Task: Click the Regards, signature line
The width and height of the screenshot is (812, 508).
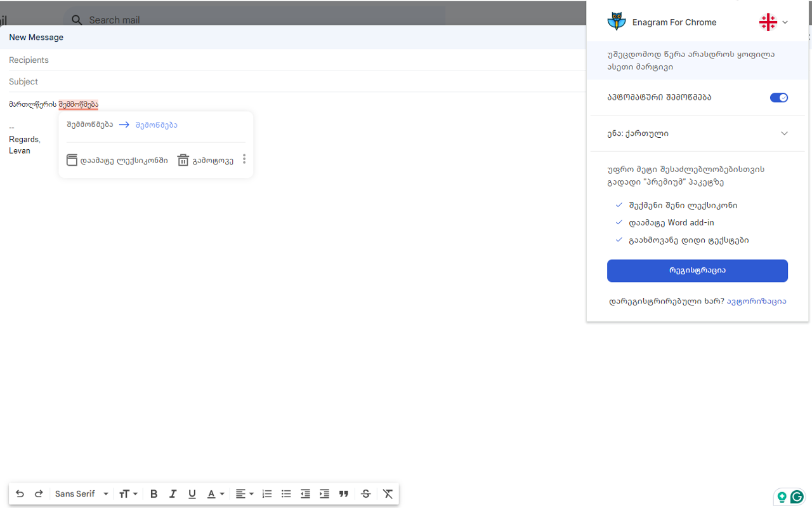Action: coord(25,140)
